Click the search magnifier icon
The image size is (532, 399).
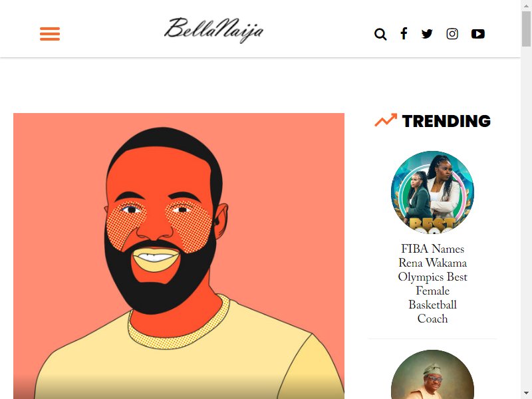[380, 35]
